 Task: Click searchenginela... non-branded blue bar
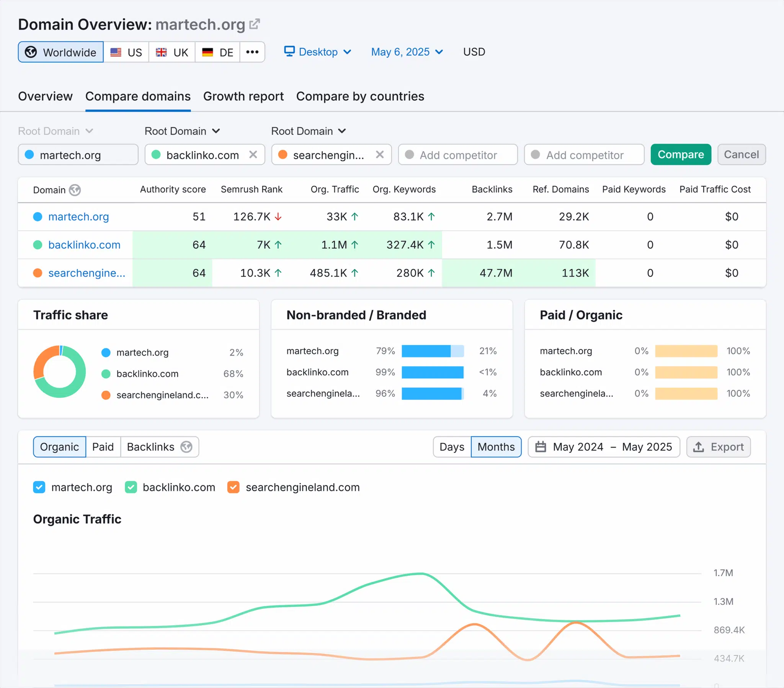pos(433,393)
